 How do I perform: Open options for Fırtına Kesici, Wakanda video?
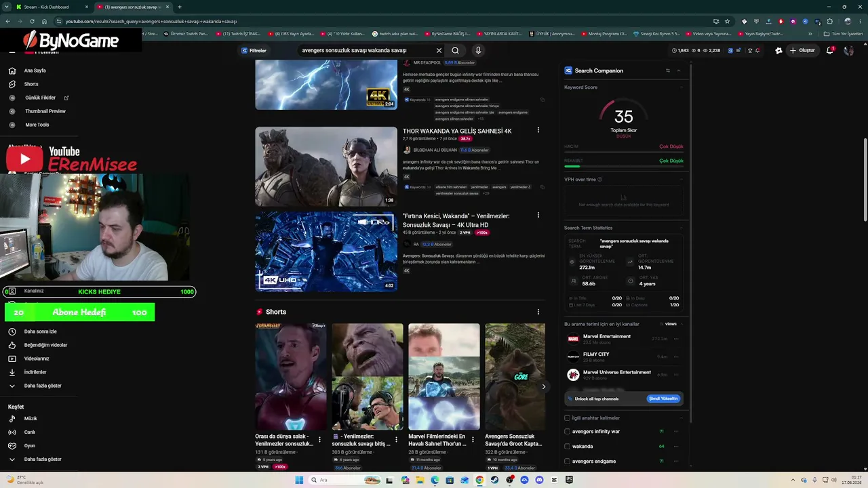pyautogui.click(x=538, y=216)
